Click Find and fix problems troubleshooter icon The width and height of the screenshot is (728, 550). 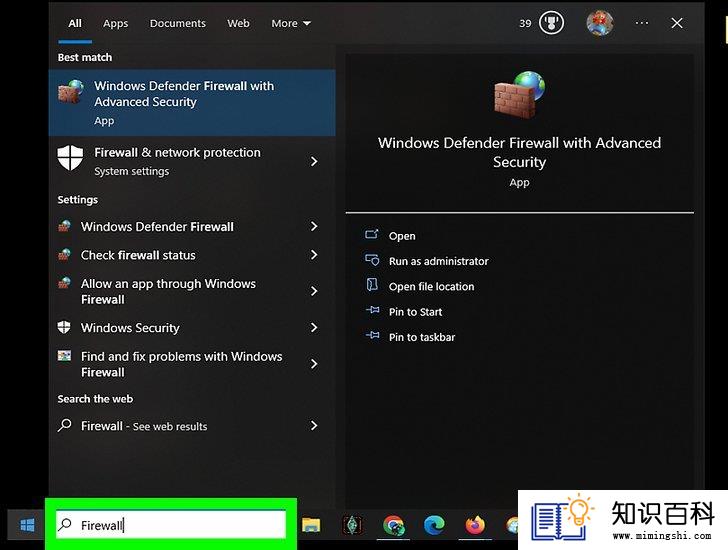pos(65,356)
